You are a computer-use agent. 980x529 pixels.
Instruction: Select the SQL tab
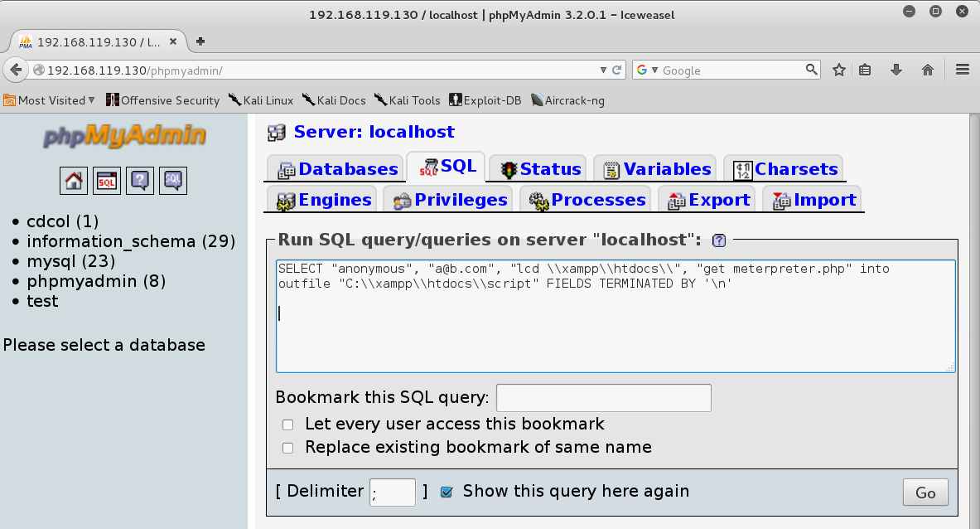point(446,167)
